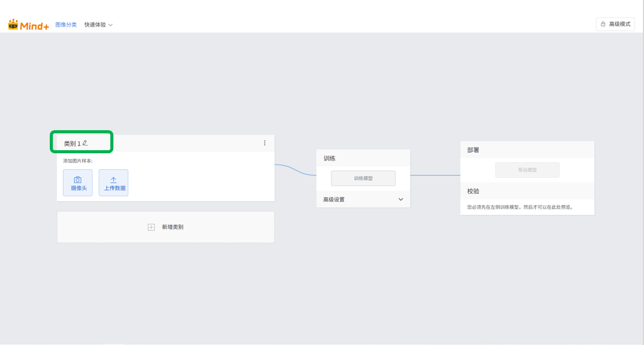
Task: Click the 部署 panel heading
Action: (473, 150)
